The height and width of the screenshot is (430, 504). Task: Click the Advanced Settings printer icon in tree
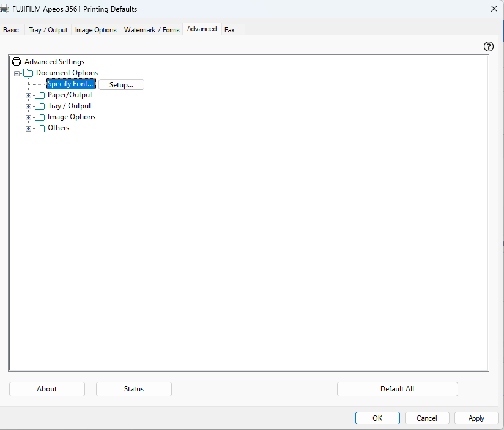(17, 62)
